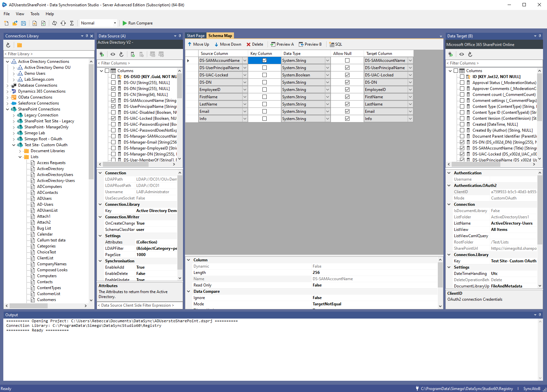
Task: Click the New Project icon in main toolbar
Action: (x=6, y=23)
